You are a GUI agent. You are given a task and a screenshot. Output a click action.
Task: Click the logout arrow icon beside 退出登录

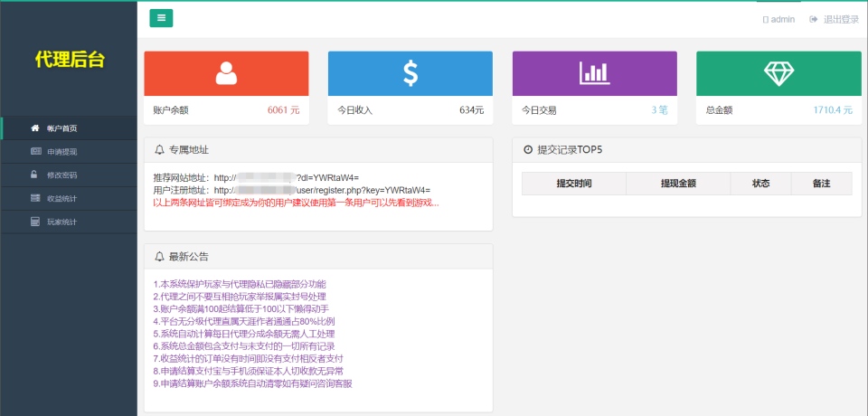(814, 19)
